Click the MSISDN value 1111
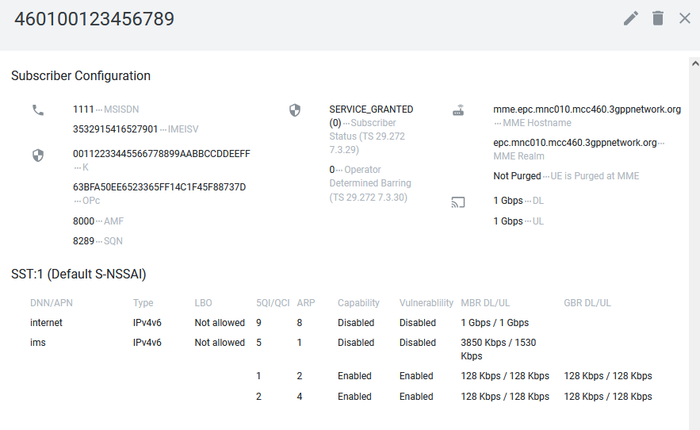This screenshot has height=430, width=700. coord(83,109)
